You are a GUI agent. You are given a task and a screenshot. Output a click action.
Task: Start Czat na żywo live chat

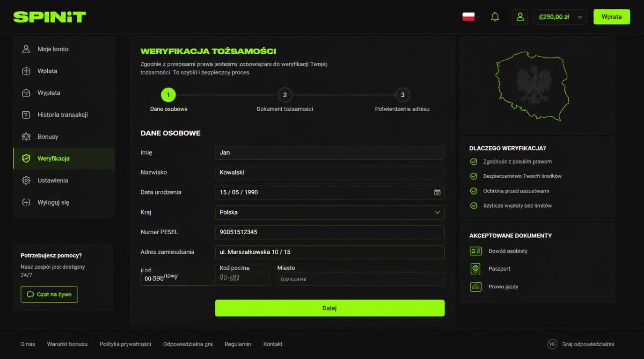(x=49, y=294)
